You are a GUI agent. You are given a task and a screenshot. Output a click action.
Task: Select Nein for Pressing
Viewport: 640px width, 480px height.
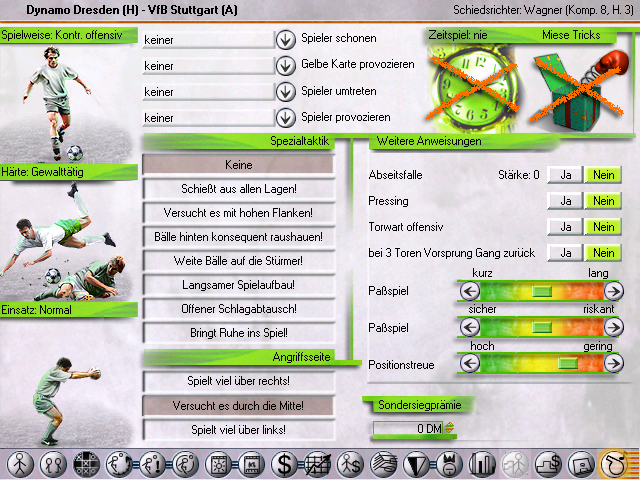[603, 201]
